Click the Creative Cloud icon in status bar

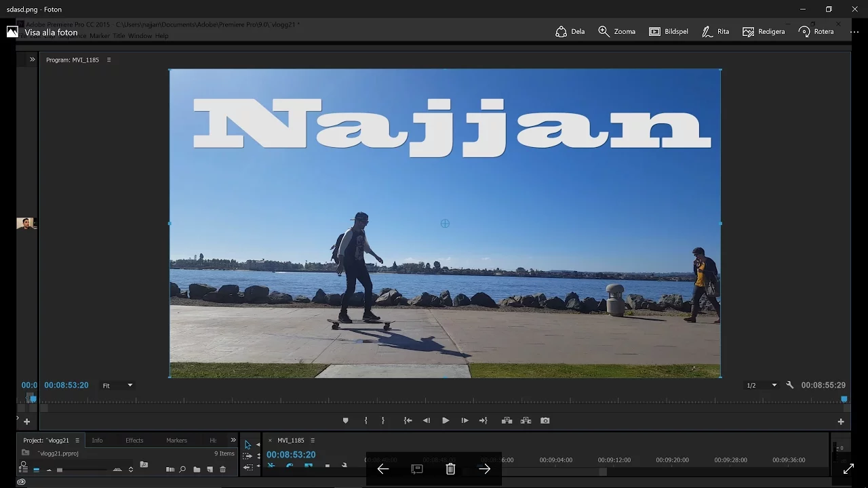pyautogui.click(x=21, y=482)
